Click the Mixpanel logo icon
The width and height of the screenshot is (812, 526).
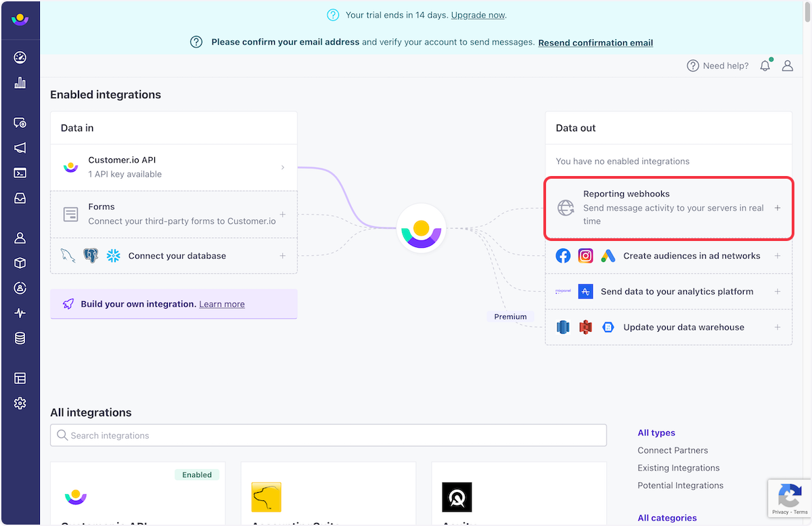click(563, 292)
